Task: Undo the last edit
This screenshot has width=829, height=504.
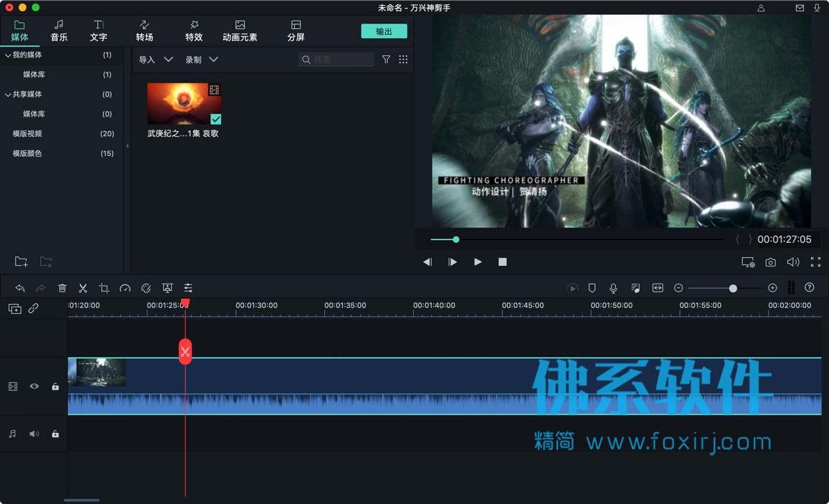Action: 20,288
